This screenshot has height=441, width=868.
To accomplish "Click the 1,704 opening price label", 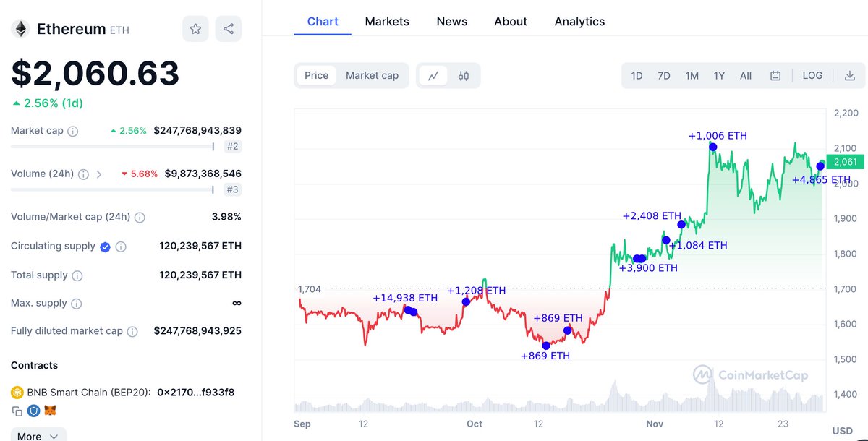I will (x=310, y=289).
